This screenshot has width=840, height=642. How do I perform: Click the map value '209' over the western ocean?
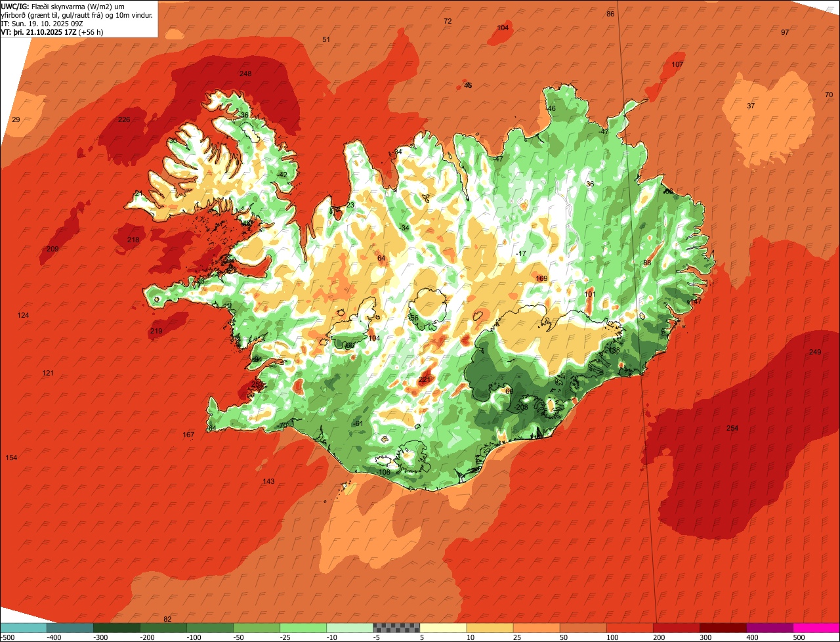[52, 249]
